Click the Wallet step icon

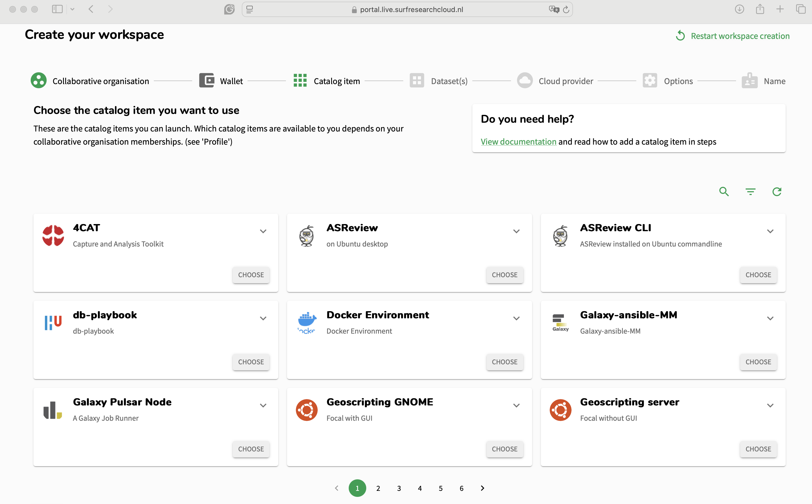(206, 81)
